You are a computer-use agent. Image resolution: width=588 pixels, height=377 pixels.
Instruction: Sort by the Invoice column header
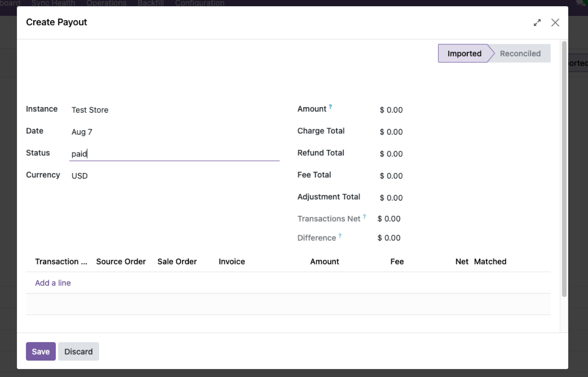[x=232, y=262]
